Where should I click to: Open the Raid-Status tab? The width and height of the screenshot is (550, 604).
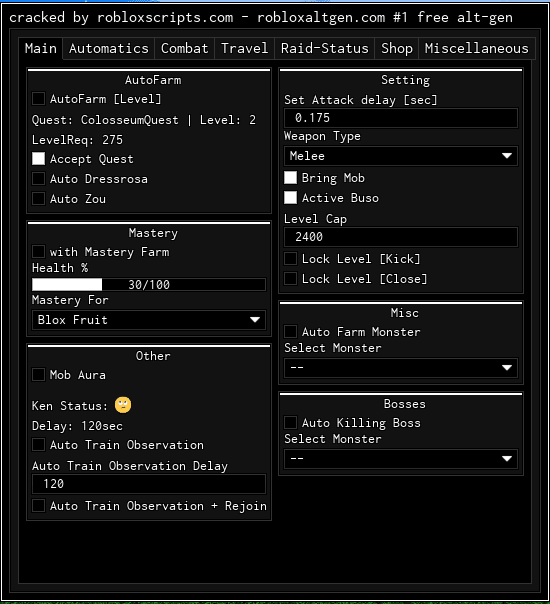tap(324, 49)
